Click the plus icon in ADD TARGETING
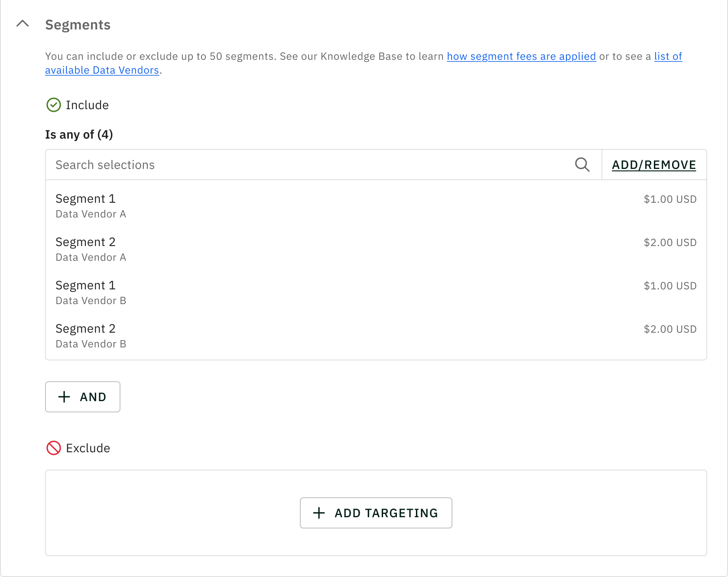The width and height of the screenshot is (728, 577). pos(319,513)
